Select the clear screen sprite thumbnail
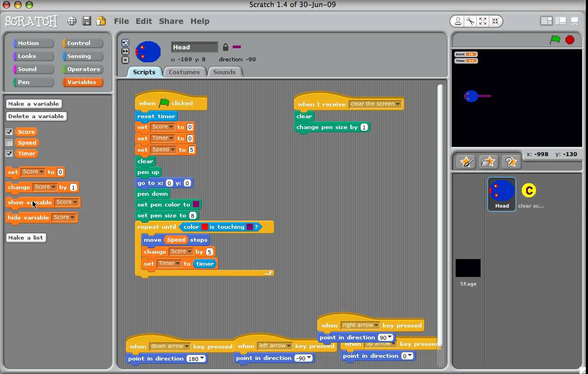 click(x=529, y=190)
